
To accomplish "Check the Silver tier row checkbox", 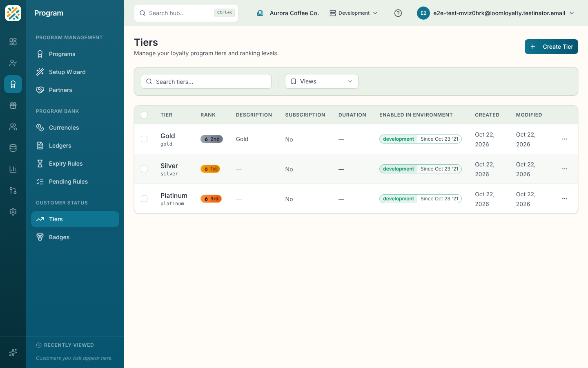I will coord(144,169).
